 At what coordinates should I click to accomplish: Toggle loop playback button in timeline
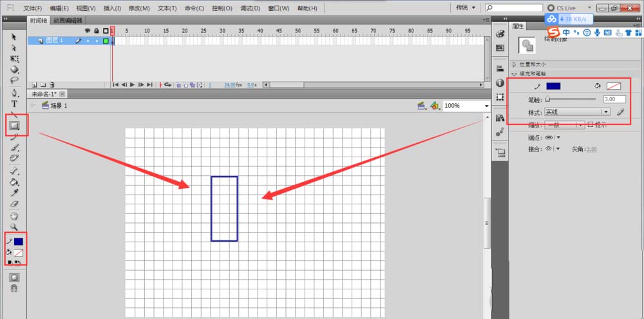(167, 84)
